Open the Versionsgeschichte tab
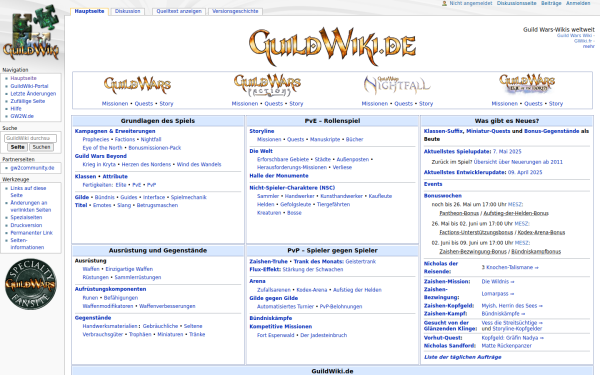Viewport: 600px width, 375px height. [x=235, y=11]
